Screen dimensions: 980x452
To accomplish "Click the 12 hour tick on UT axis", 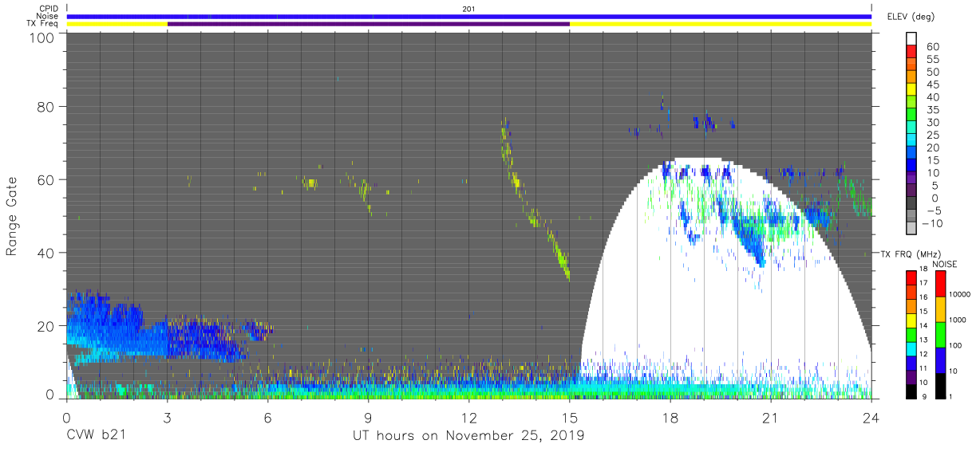I will [468, 417].
